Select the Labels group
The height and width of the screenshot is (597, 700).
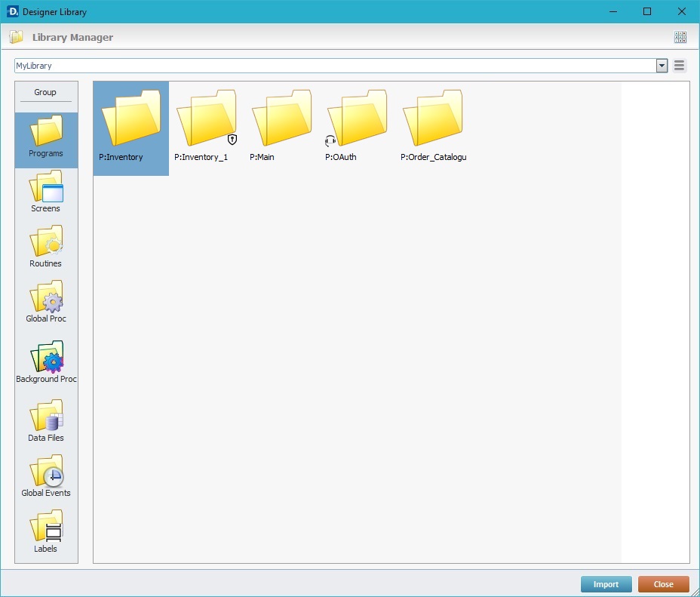pyautogui.click(x=46, y=531)
